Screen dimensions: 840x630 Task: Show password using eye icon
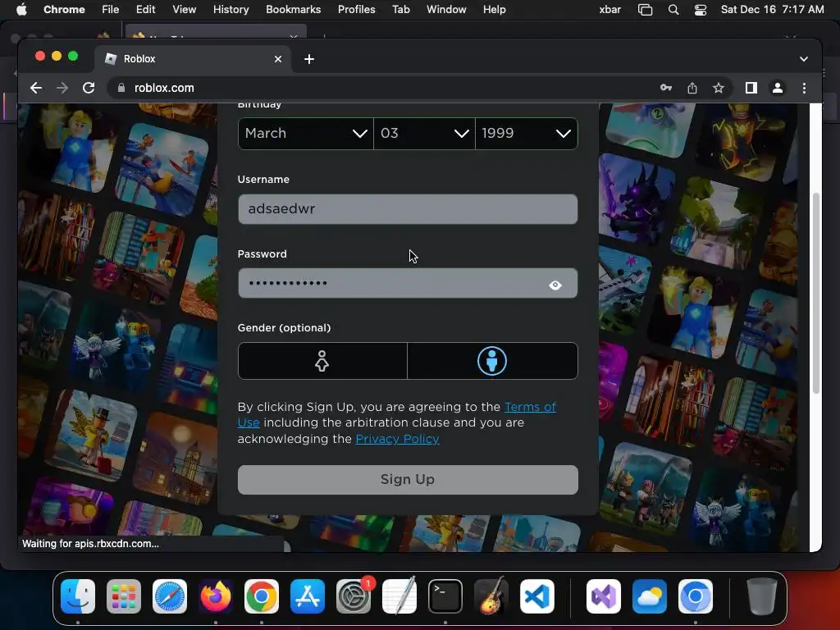[x=555, y=285]
